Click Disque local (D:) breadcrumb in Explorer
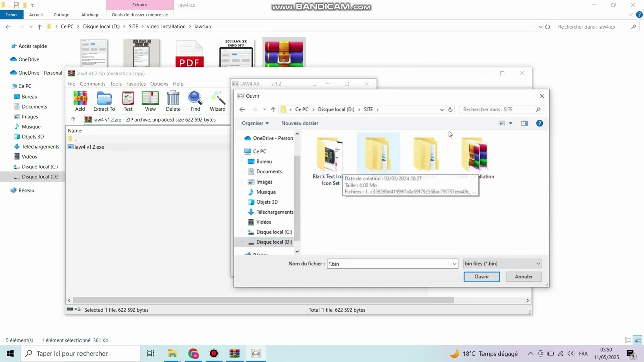Viewport: 644px width, 362px height. 101,27
